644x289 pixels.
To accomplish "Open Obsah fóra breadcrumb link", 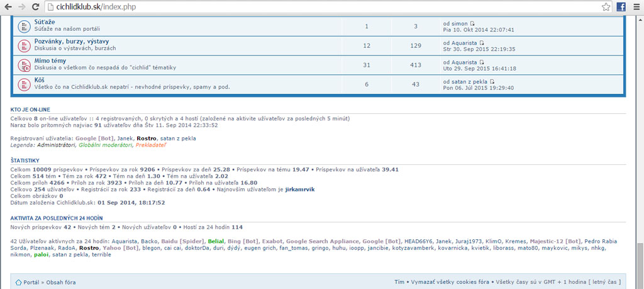I will [62, 282].
